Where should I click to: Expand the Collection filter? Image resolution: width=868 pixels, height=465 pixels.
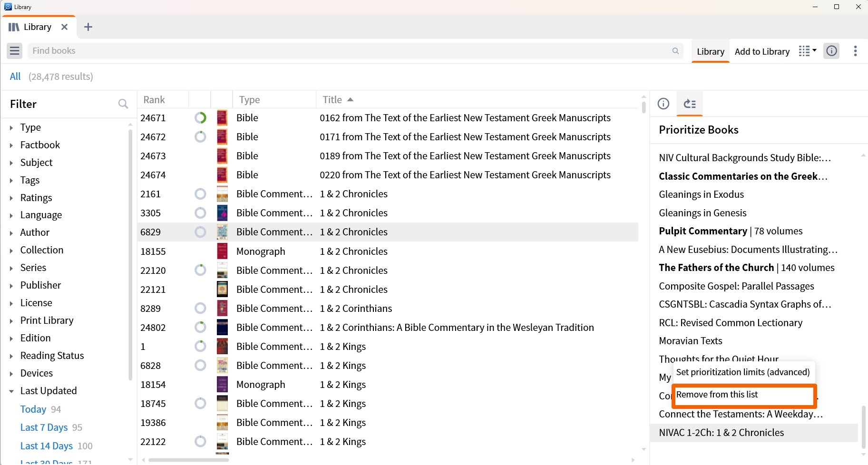[x=11, y=251]
